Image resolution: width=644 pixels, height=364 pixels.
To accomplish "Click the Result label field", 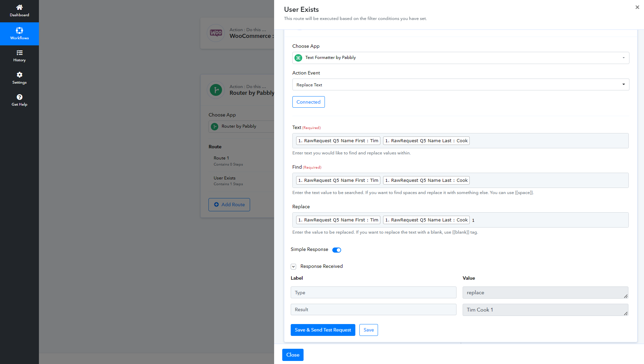I will pyautogui.click(x=373, y=309).
